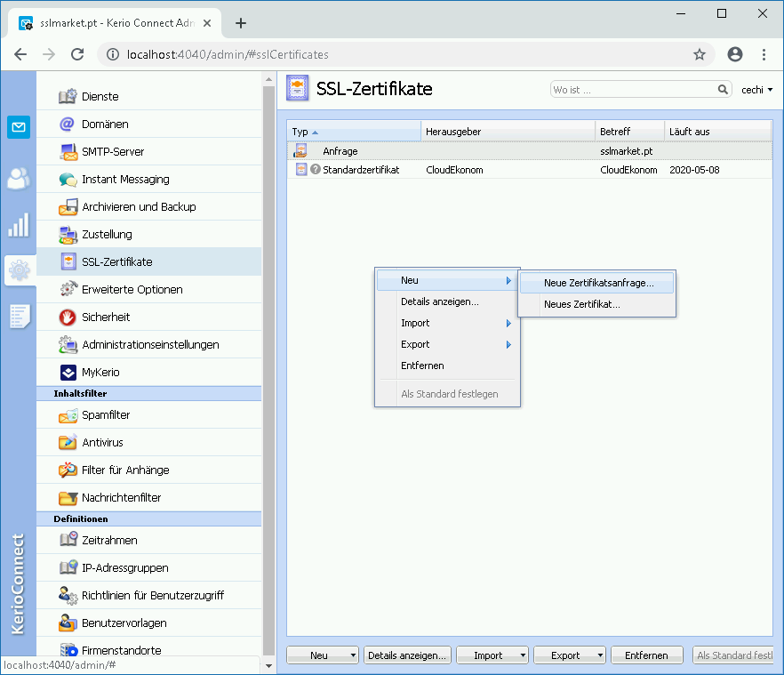The width and height of the screenshot is (784, 675).
Task: Bookmark page with the star icon
Action: coord(699,54)
